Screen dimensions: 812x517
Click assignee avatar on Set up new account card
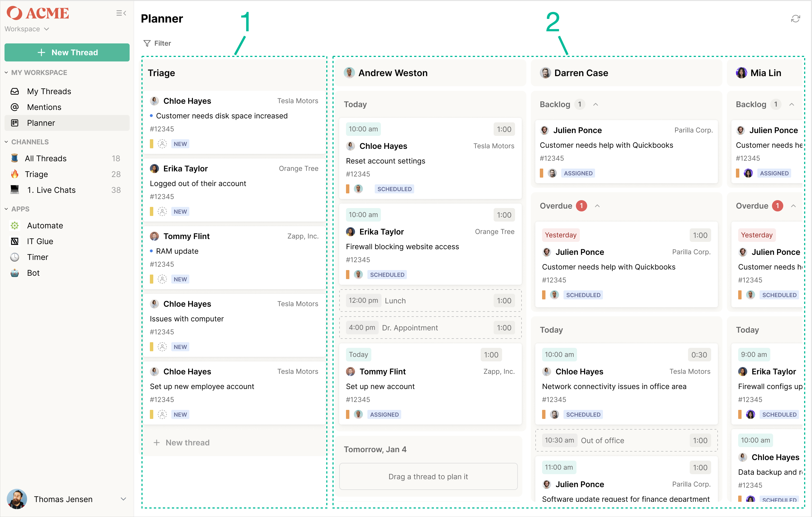[x=358, y=414]
